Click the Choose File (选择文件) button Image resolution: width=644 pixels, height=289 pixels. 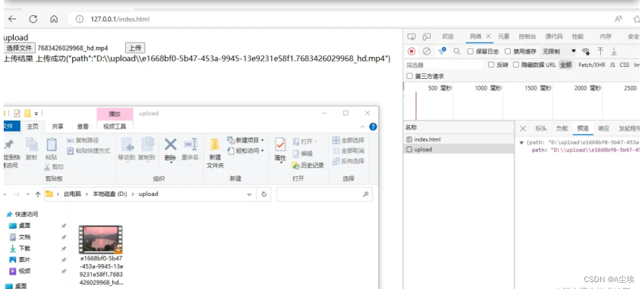coord(19,48)
